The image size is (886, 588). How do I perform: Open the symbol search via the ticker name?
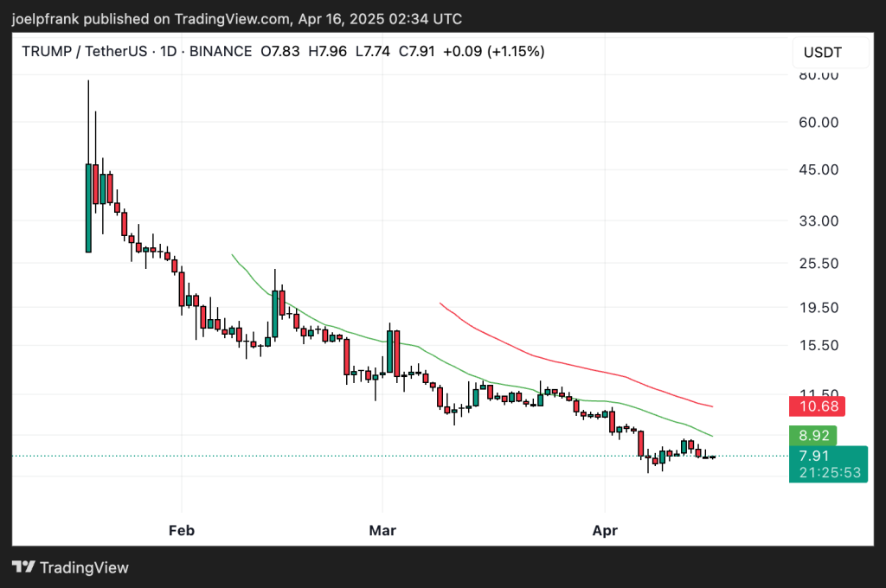(87, 51)
